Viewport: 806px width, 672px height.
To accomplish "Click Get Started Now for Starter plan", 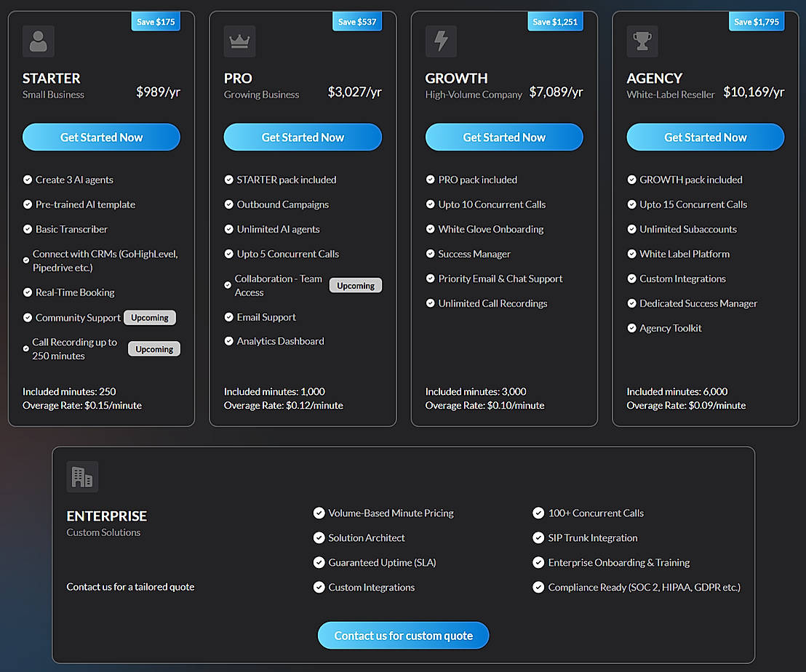I will tap(101, 137).
